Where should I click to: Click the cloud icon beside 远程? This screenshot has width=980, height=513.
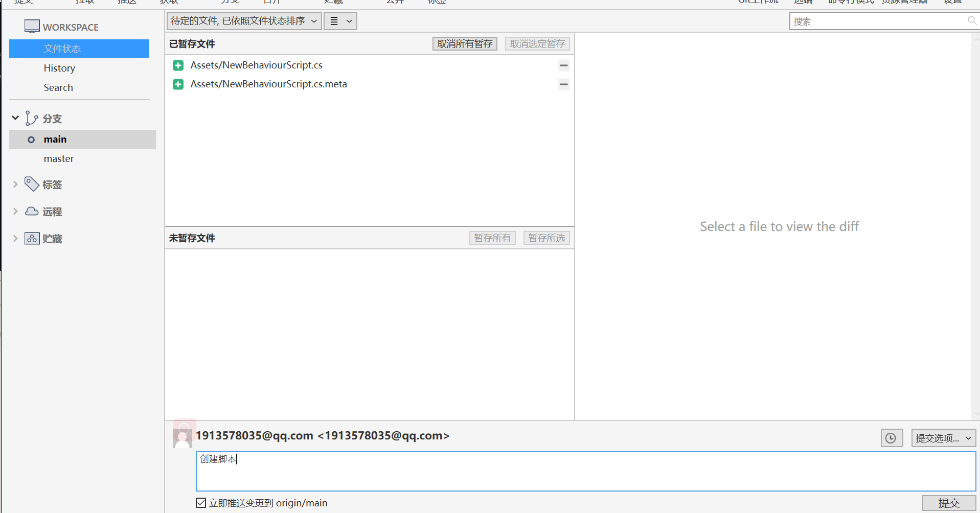(x=32, y=211)
